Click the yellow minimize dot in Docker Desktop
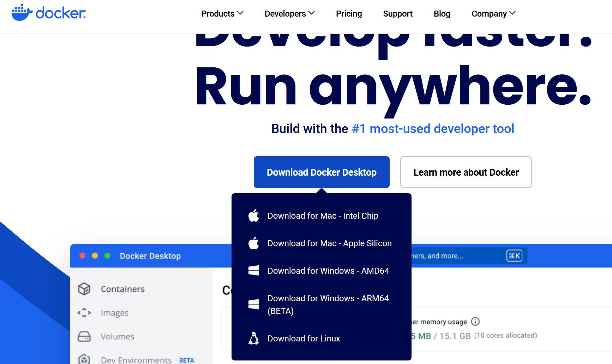The height and width of the screenshot is (364, 612). coord(95,256)
